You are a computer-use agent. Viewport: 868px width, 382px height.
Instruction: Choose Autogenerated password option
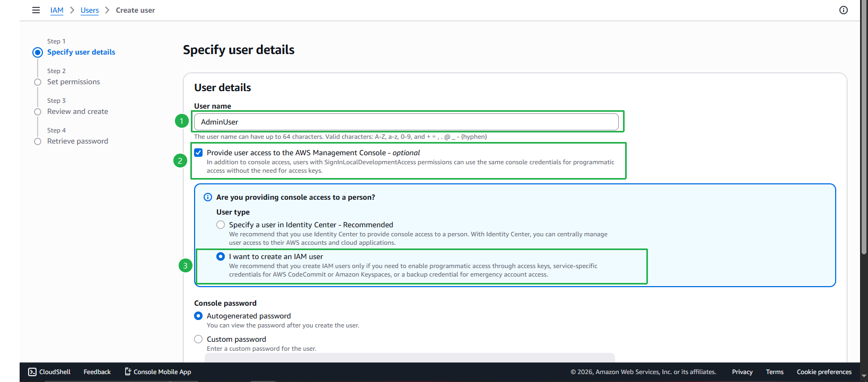coord(198,316)
